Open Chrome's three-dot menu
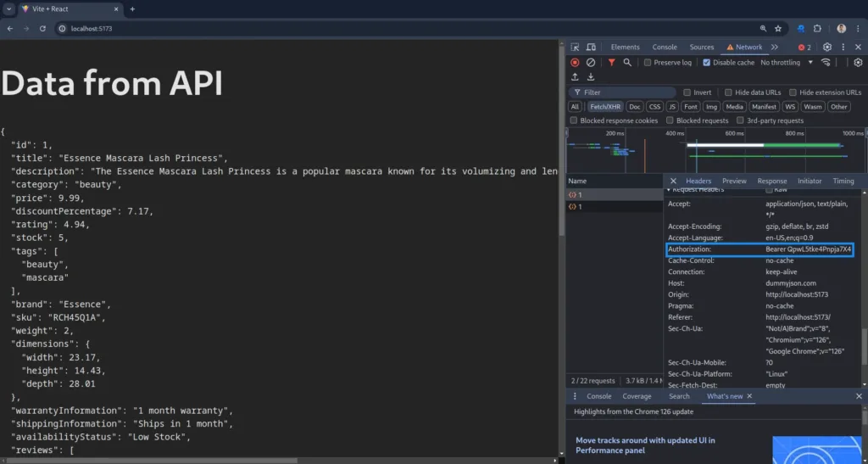 click(858, 28)
